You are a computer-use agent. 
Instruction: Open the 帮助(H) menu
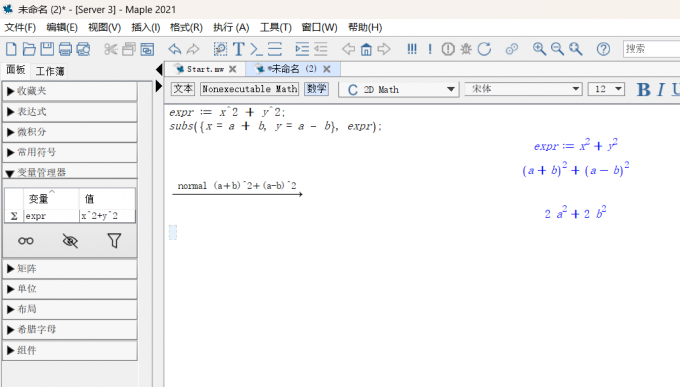tap(365, 28)
